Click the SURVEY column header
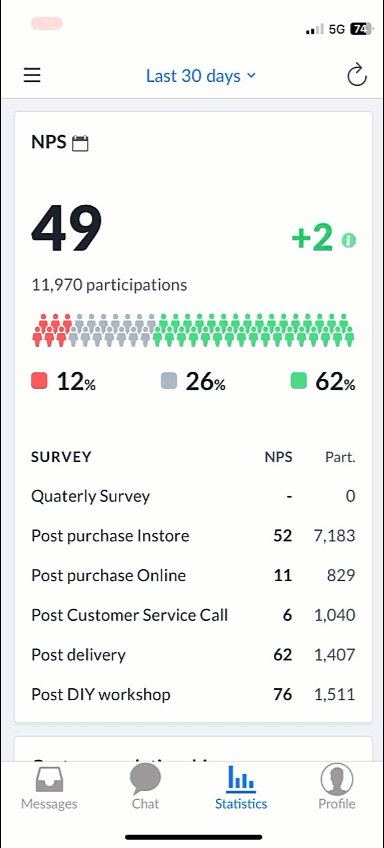Screen dimensions: 384x848 coord(61,457)
